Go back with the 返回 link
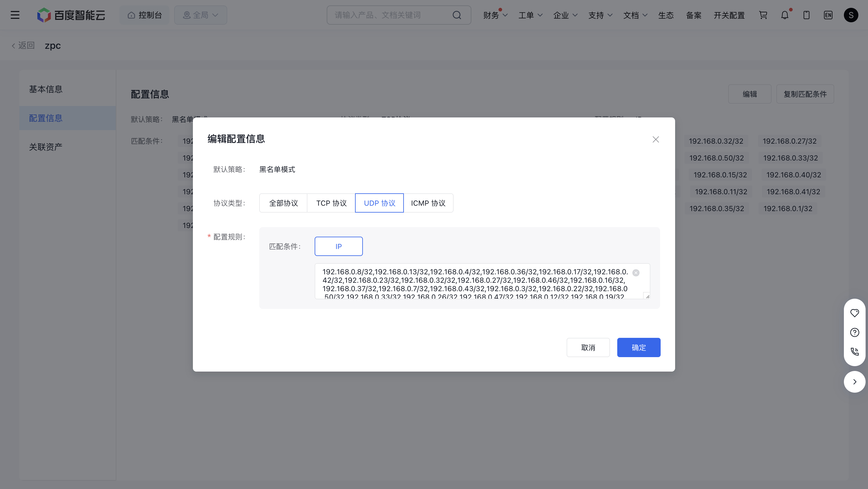The width and height of the screenshot is (868, 489). tap(23, 45)
